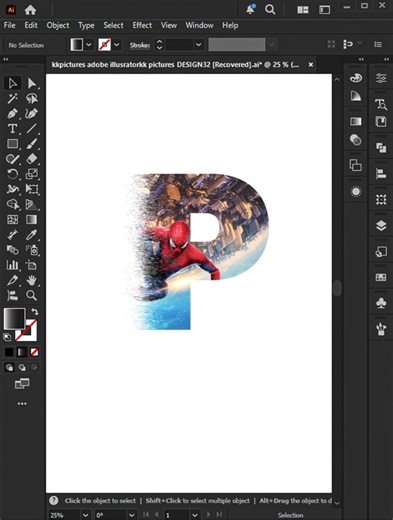
Task: Open the Appearance sun icon panel
Action: pyautogui.click(x=356, y=191)
